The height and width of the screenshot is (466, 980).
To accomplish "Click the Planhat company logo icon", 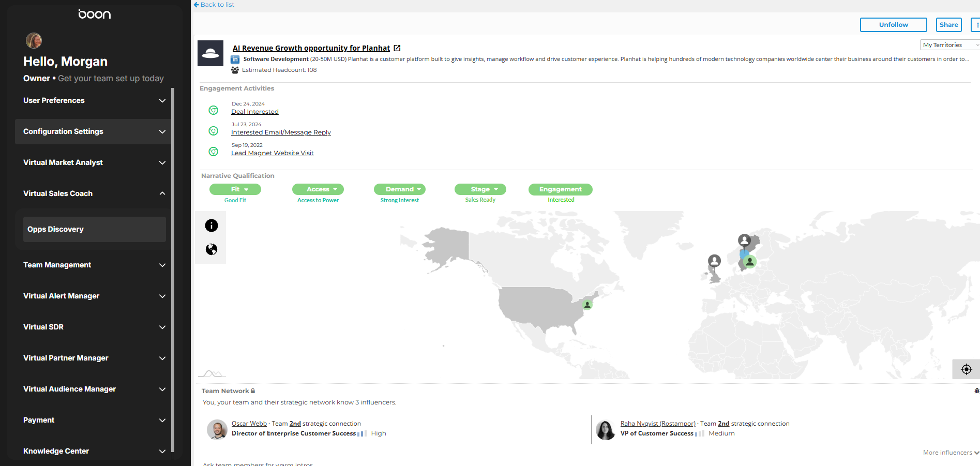I will [210, 53].
